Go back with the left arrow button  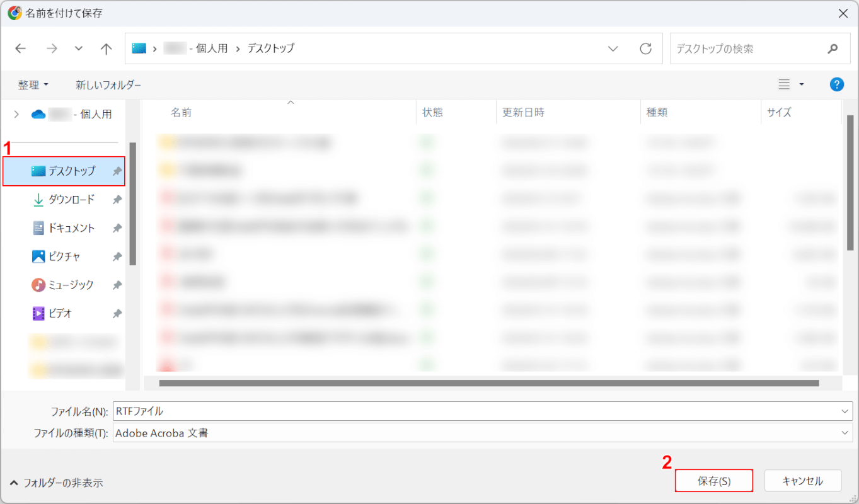point(21,49)
